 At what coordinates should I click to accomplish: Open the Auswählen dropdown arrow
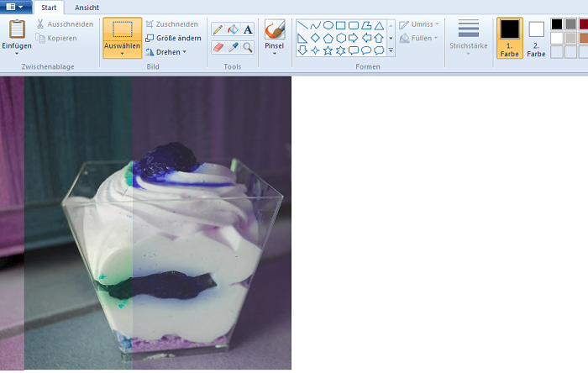click(x=123, y=54)
